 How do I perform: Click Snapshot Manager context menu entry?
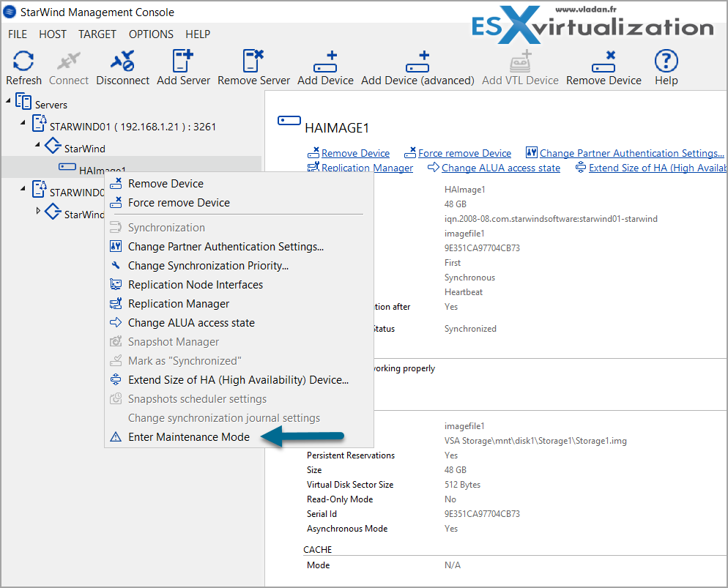coord(173,342)
